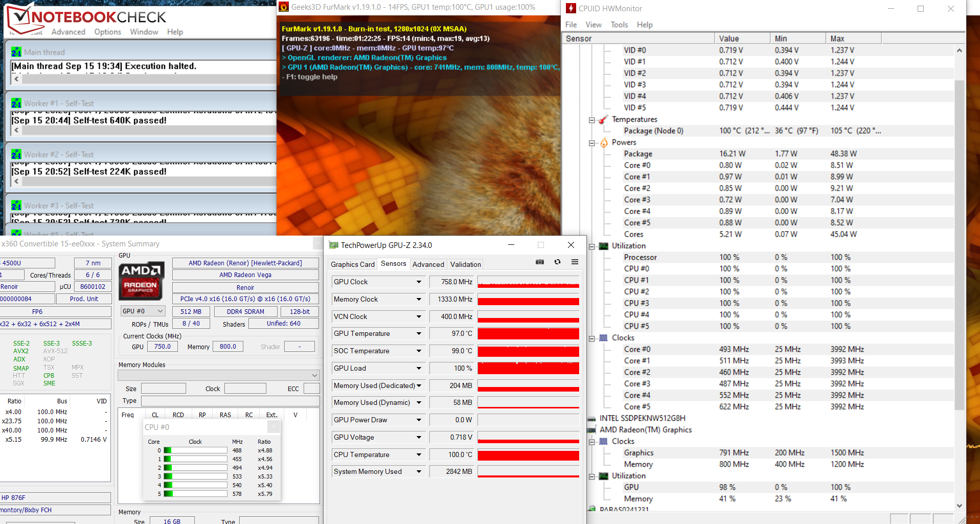This screenshot has width=980, height=524.
Task: Click the Main thread left scroll arrow
Action: pos(17,79)
